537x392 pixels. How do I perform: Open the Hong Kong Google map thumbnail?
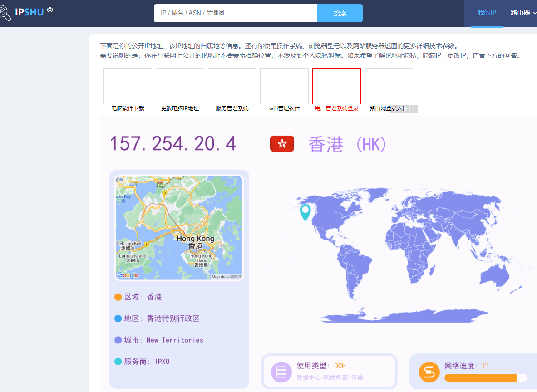(179, 228)
